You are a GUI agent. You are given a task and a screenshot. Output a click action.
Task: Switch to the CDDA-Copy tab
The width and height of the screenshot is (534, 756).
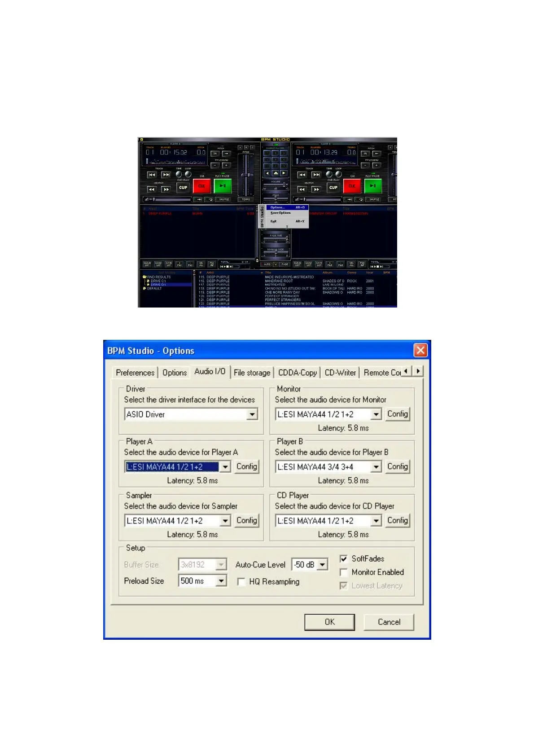[x=298, y=373]
